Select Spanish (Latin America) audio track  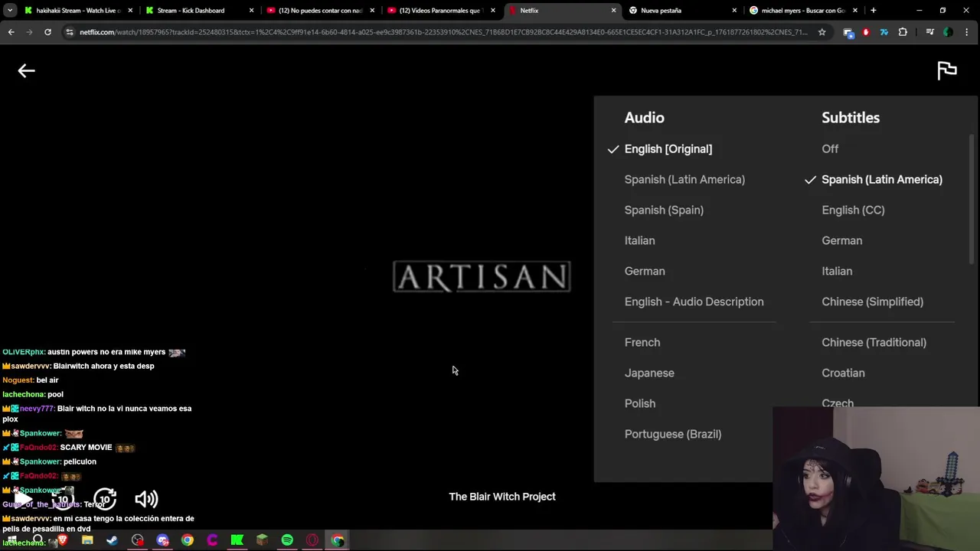[x=684, y=180]
